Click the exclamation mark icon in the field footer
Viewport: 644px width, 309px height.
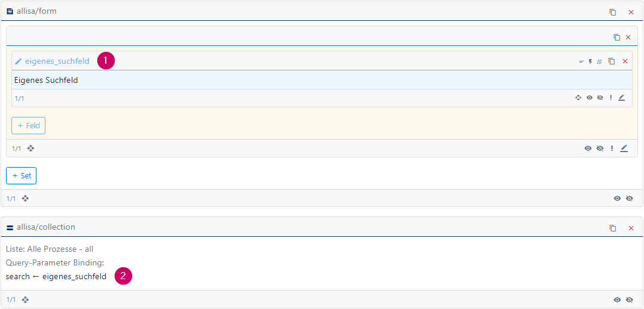(x=611, y=98)
